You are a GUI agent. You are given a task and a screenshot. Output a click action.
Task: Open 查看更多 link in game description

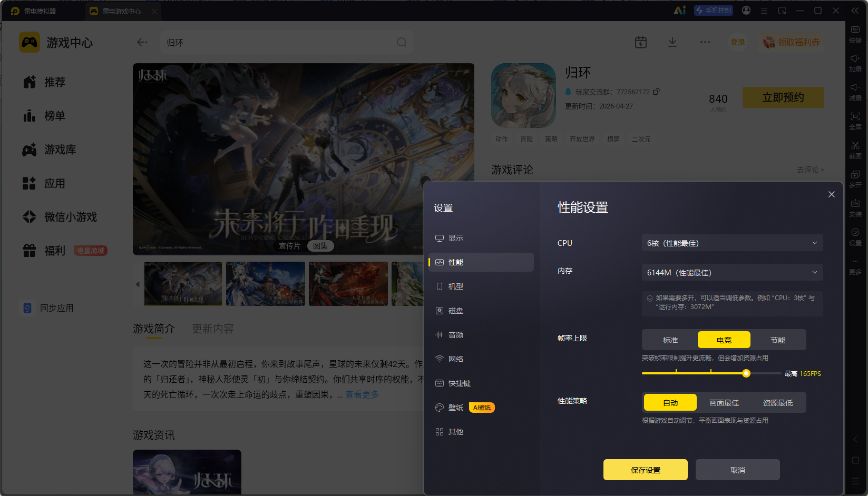click(x=362, y=394)
